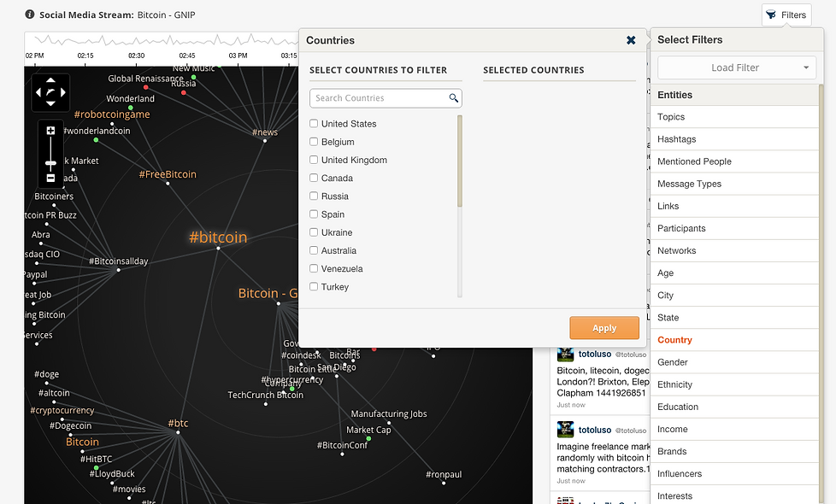
Task: Select the Interests filter
Action: [x=734, y=496]
